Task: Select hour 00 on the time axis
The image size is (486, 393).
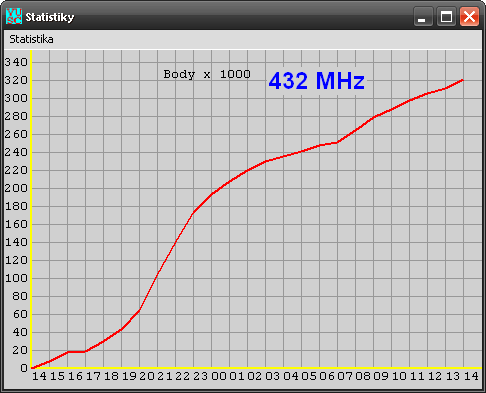Action: pyautogui.click(x=219, y=376)
